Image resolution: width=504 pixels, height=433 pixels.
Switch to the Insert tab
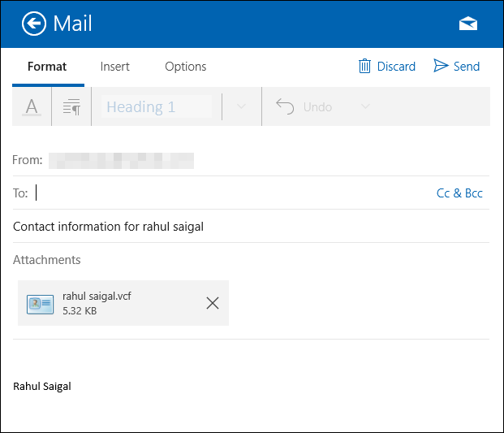(115, 67)
